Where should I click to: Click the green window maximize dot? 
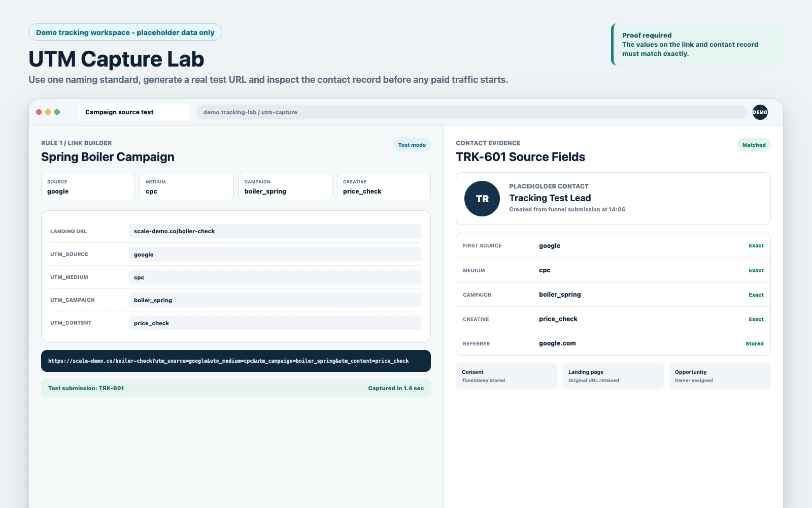[x=57, y=112]
